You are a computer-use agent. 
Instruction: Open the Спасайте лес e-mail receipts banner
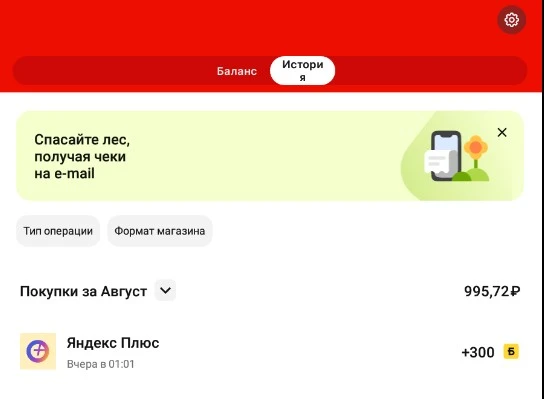[x=270, y=156]
